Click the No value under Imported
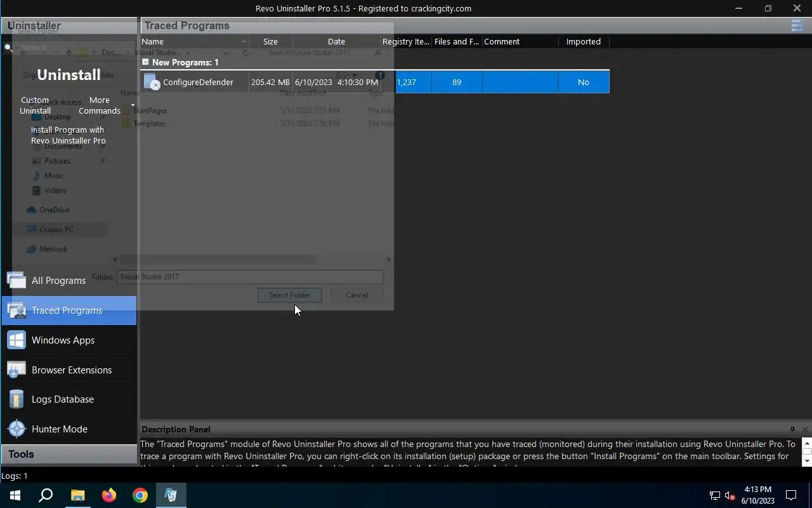 coord(584,82)
